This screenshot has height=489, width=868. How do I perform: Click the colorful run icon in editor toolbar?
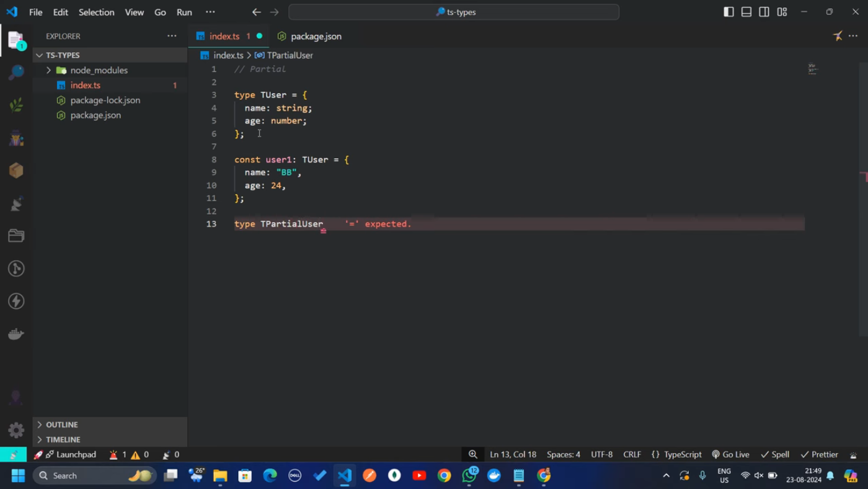837,36
